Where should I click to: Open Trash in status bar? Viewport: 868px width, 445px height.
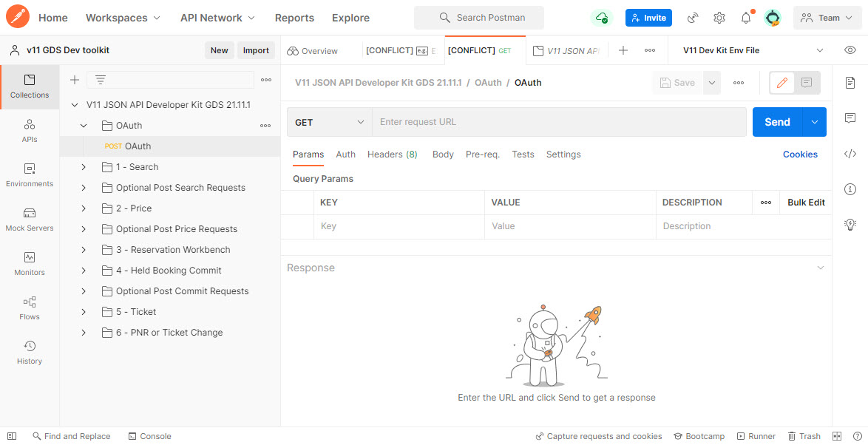[x=804, y=436]
